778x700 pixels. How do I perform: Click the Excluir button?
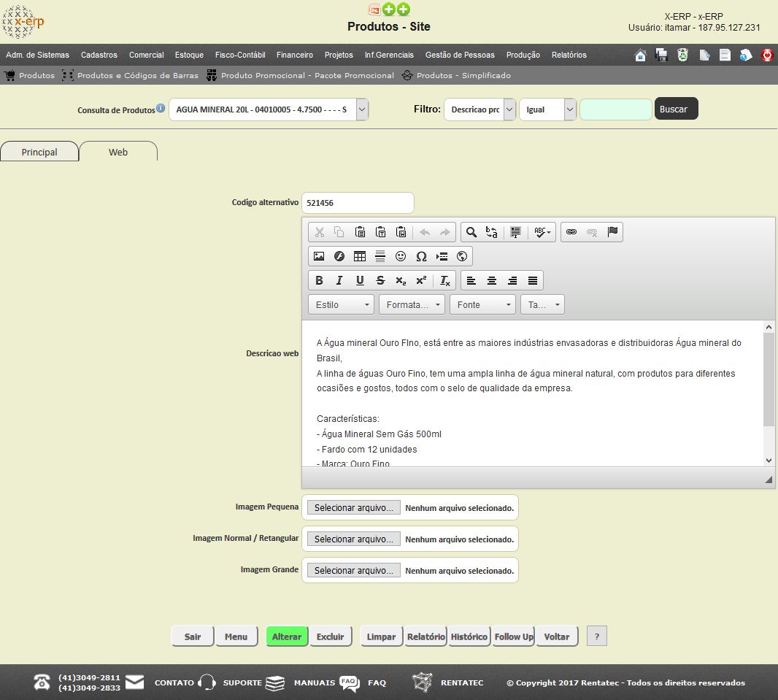[x=331, y=636]
